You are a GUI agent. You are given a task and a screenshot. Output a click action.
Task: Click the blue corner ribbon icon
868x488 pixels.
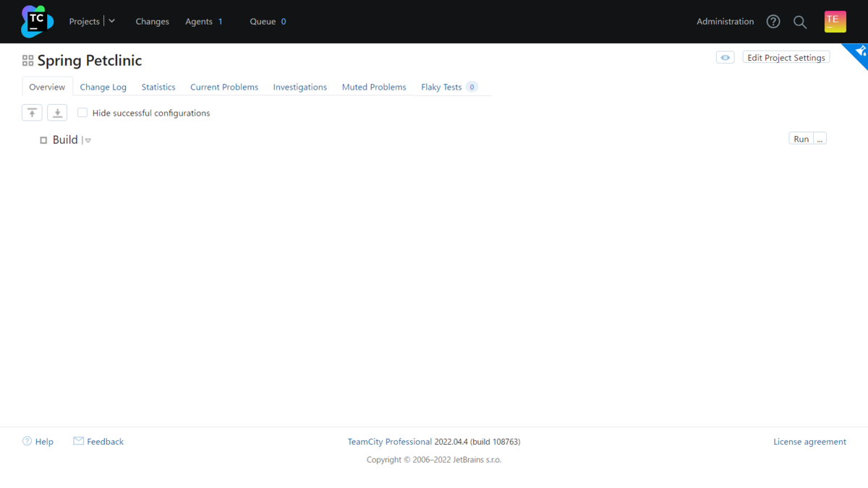[x=859, y=52]
